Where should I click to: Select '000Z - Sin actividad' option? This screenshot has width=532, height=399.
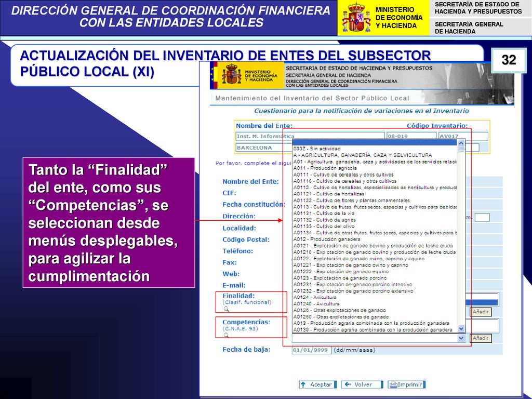pos(375,149)
